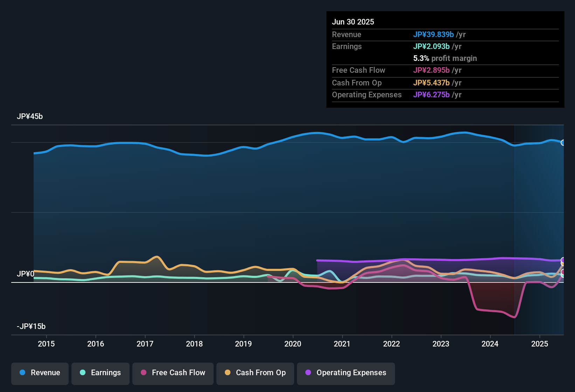Click the Operating Expenses endpoint marker
The image size is (575, 392).
(563, 260)
